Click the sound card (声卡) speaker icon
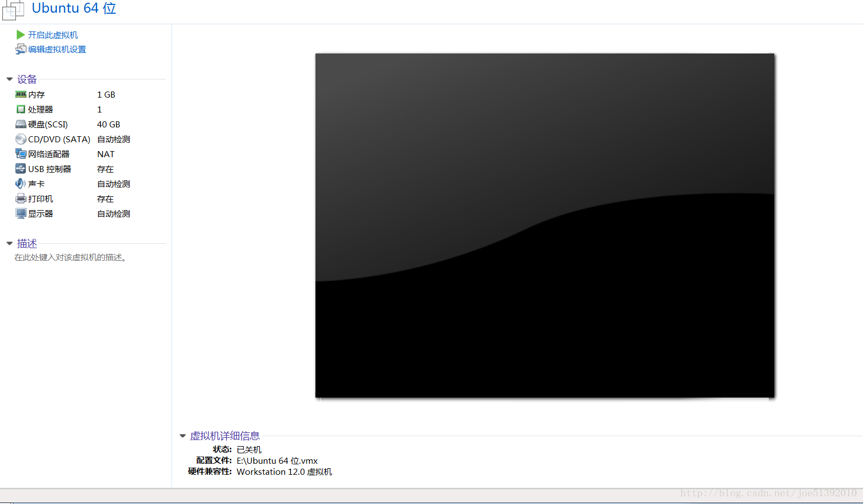 pyautogui.click(x=21, y=184)
